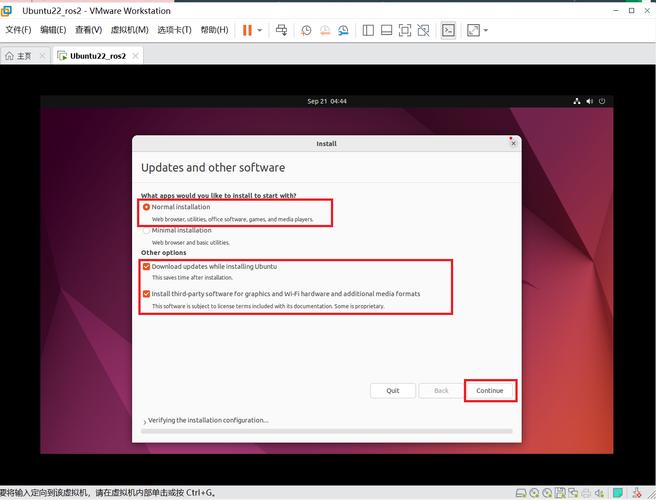The height and width of the screenshot is (500, 656).
Task: Toggle the library sidebar panel view
Action: click(x=368, y=30)
